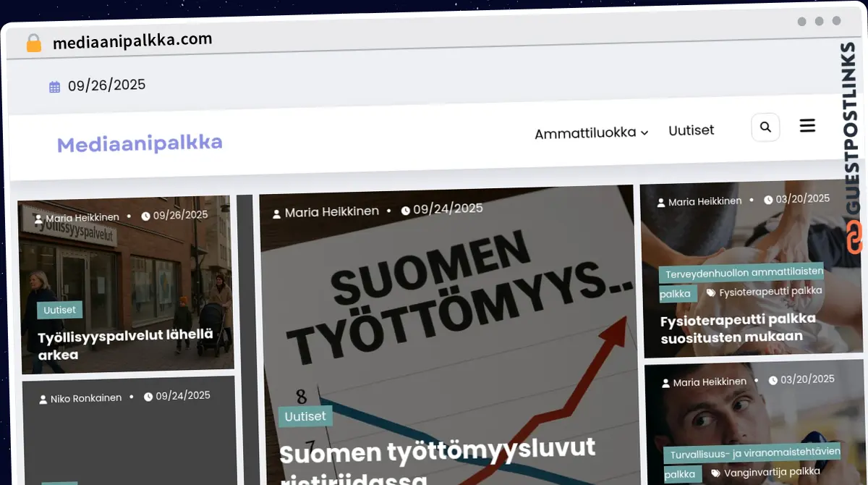868x485 pixels.
Task: Click the clock icon beside 09/24/2025 center post
Action: tap(405, 210)
